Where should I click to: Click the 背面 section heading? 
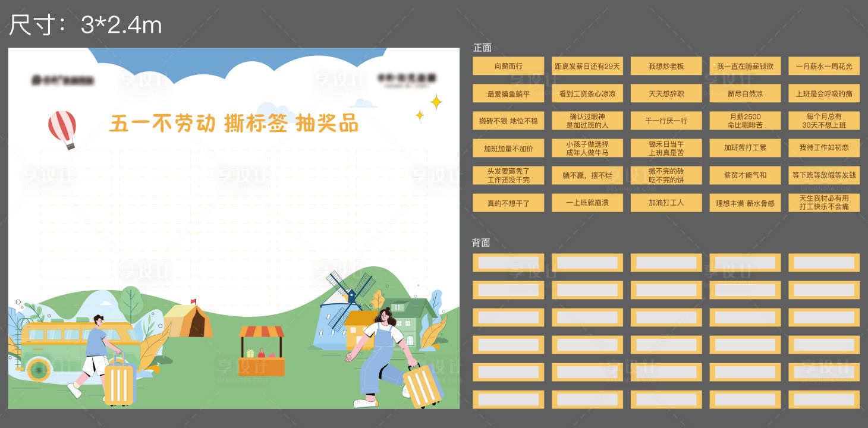pyautogui.click(x=481, y=243)
